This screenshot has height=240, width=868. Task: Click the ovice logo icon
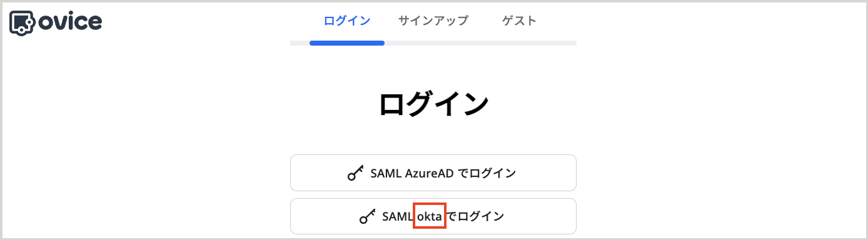click(x=22, y=22)
